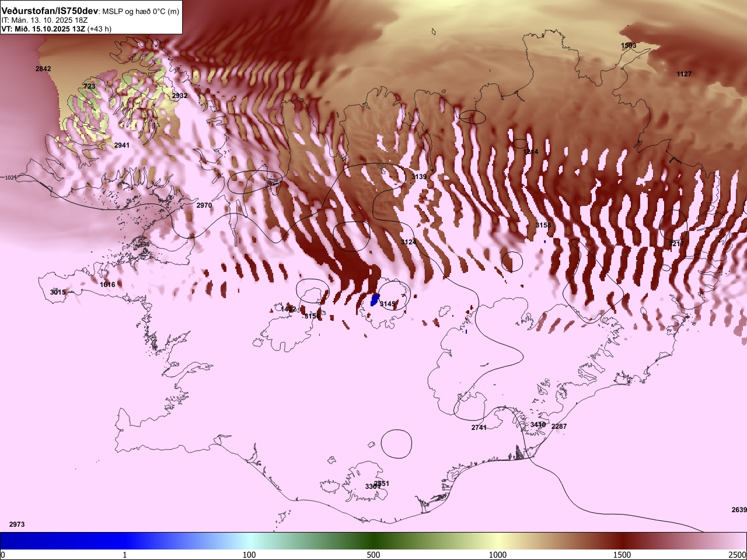Image resolution: width=747 pixels, height=560 pixels.
Task: Click the map value 2842
Action: pyautogui.click(x=43, y=69)
